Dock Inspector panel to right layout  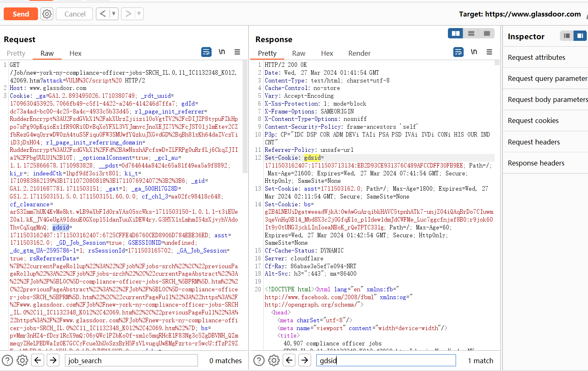click(580, 36)
